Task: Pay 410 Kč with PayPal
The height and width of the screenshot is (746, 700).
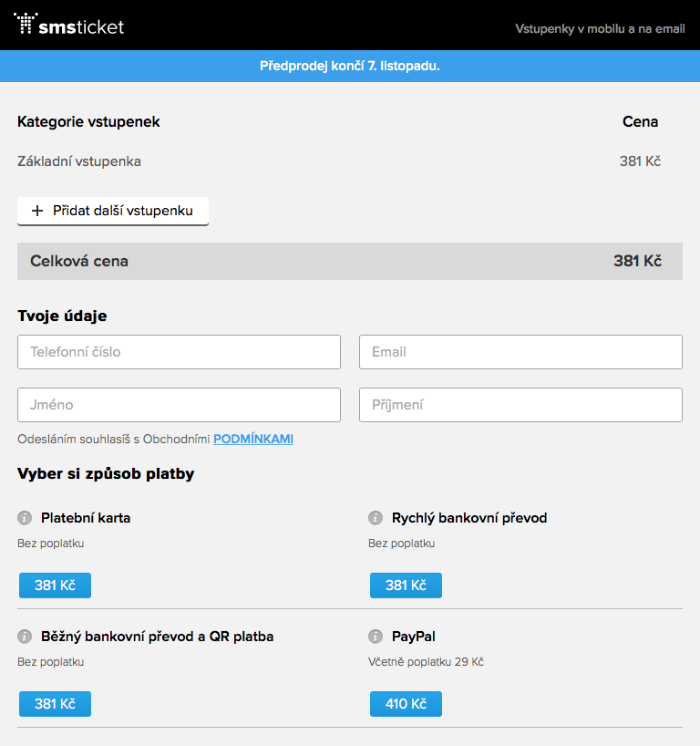Action: [x=406, y=704]
